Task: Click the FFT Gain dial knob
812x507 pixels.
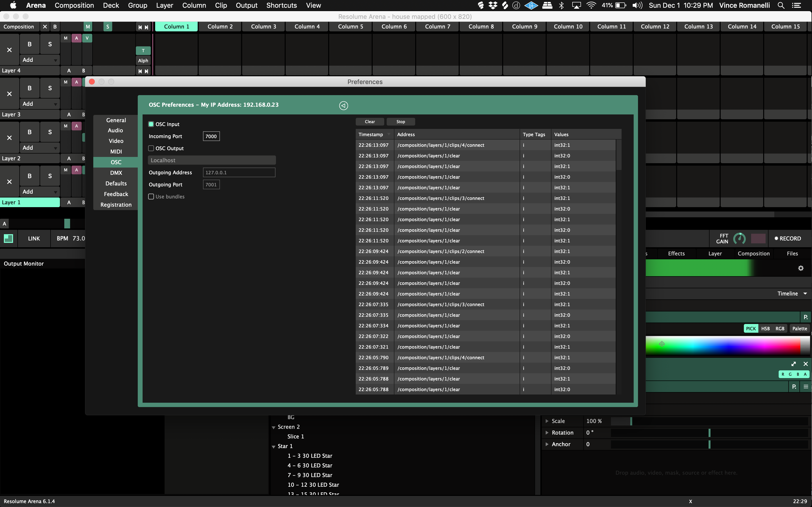Action: 739,239
